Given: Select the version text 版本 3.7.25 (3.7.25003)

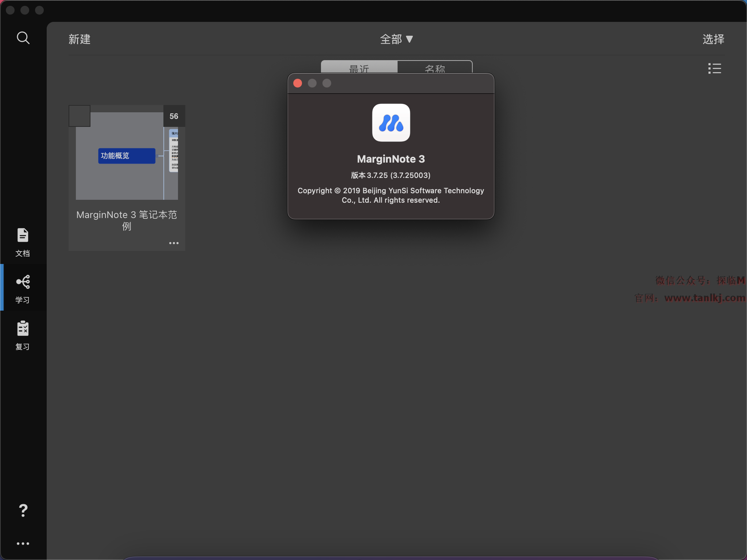Looking at the screenshot, I should (391, 175).
